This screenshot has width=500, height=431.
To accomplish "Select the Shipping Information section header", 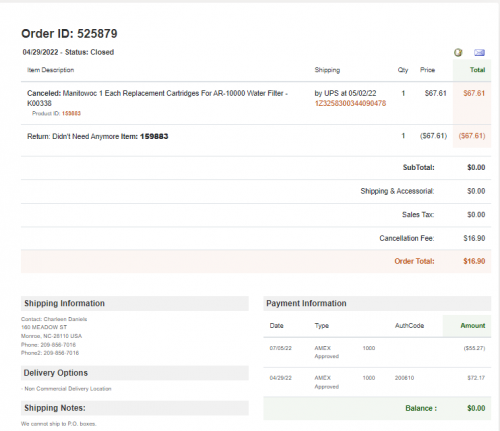I will click(135, 303).
